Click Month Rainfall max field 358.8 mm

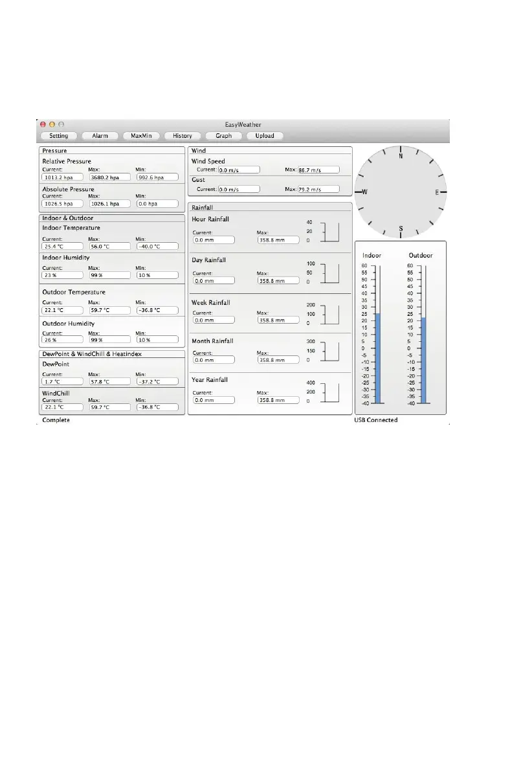(278, 360)
